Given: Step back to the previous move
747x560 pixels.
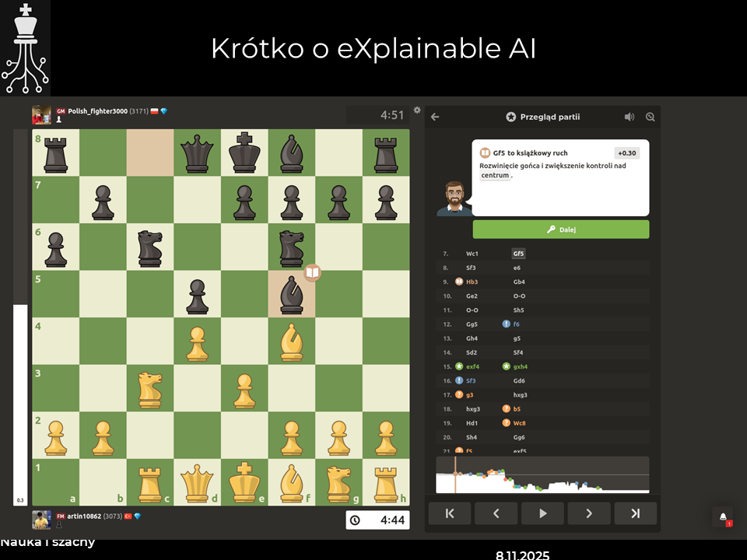Looking at the screenshot, I should click(496, 513).
